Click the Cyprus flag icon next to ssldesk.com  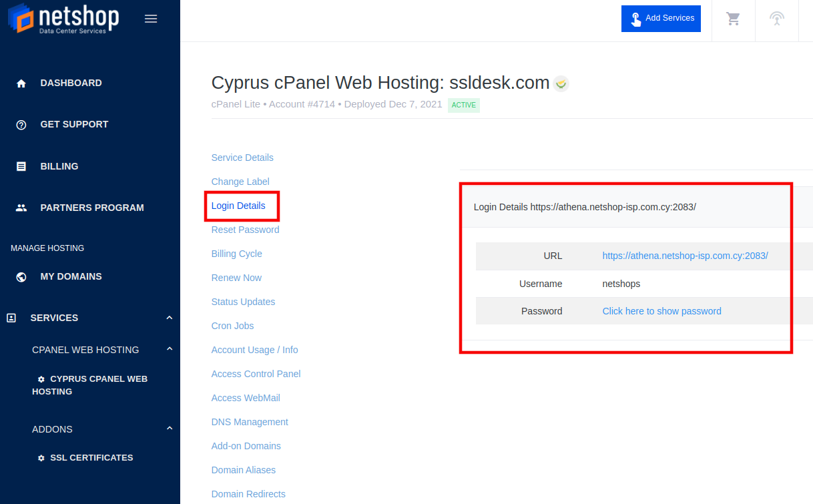[x=561, y=83]
